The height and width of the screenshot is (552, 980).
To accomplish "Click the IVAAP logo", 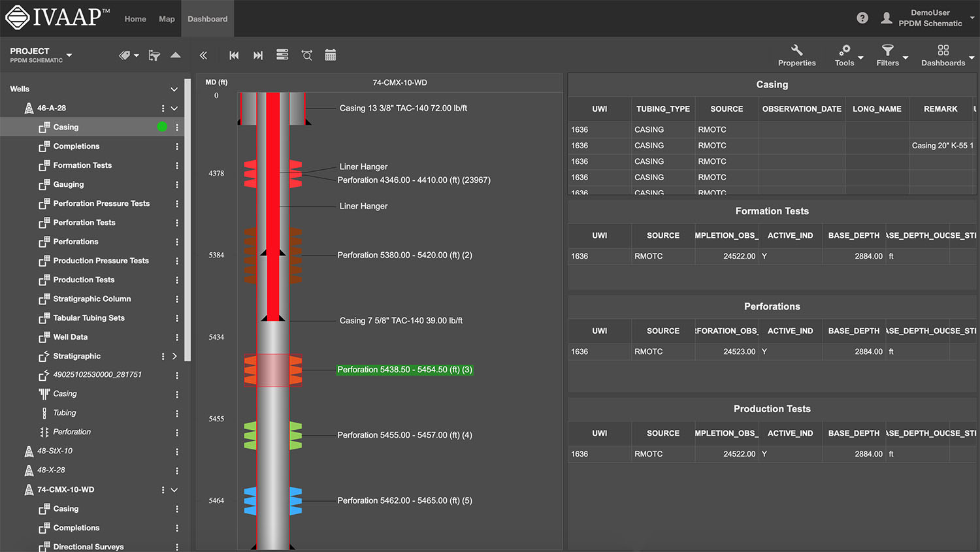I will pos(57,18).
